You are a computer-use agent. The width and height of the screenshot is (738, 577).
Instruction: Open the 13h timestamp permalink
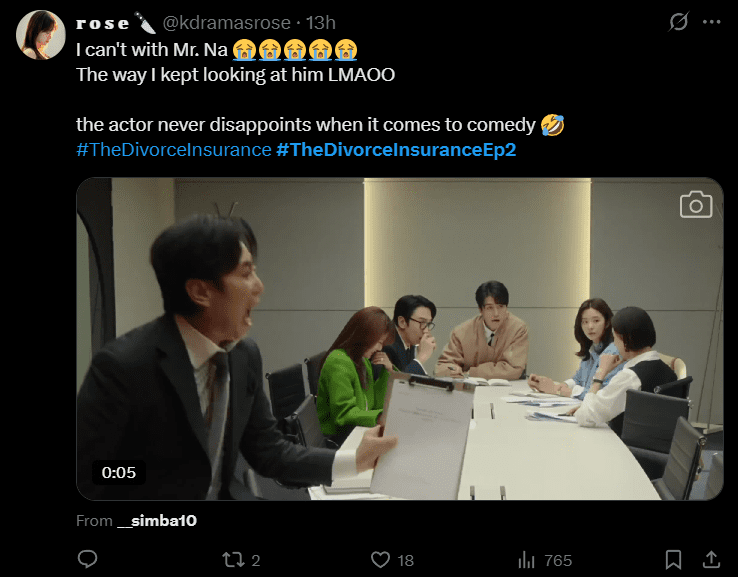point(322,23)
